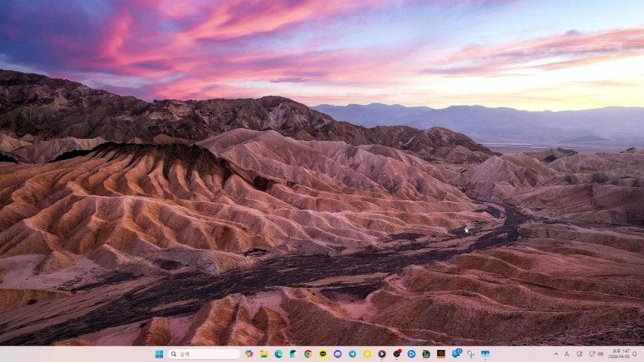Viewport: 644px width, 362px height.
Task: Open Discord from the taskbar
Action: point(337,354)
